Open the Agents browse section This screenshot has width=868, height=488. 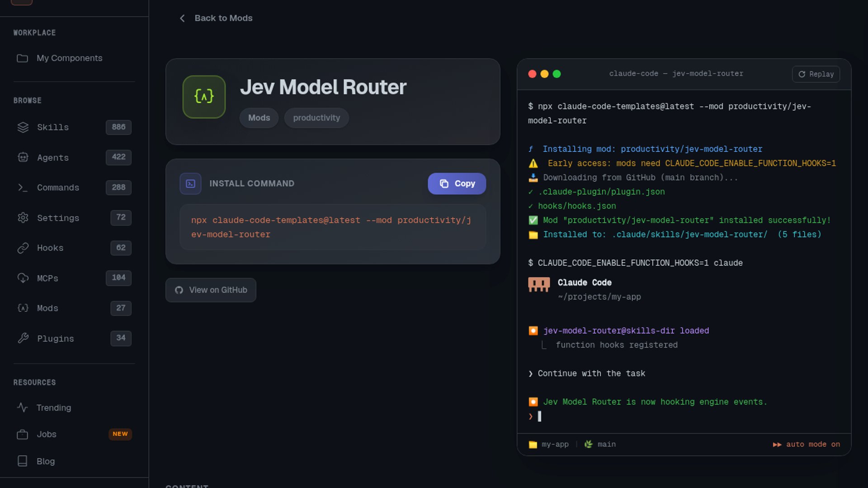[74, 157]
